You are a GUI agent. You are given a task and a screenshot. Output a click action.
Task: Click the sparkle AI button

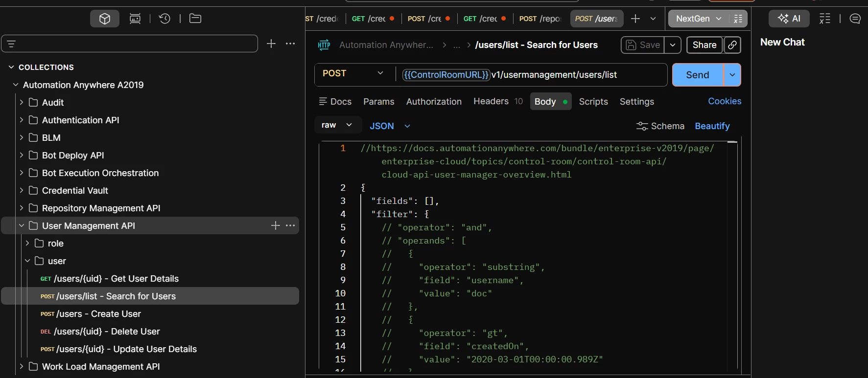click(789, 19)
